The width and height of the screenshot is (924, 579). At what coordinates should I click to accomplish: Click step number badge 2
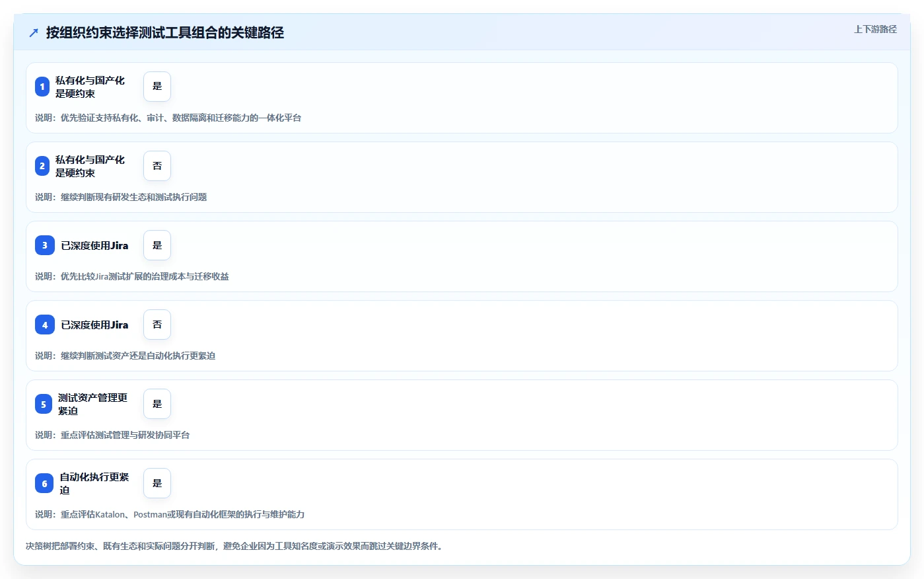click(42, 166)
